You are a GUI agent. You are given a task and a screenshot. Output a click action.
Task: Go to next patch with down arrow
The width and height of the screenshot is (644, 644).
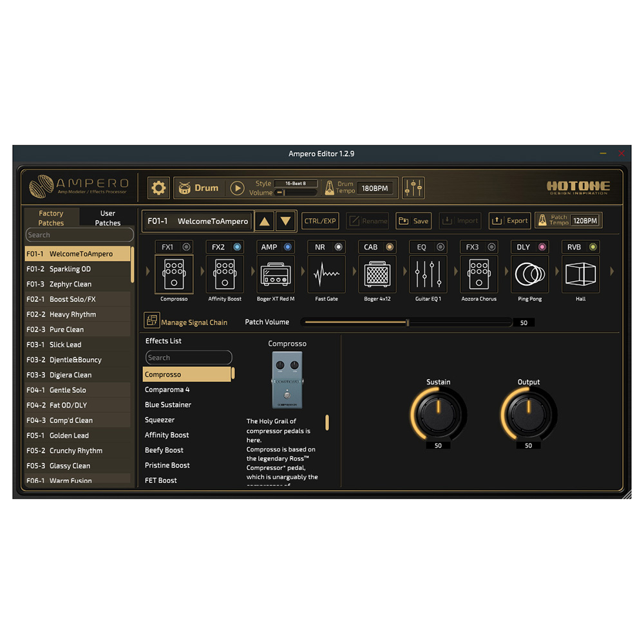pos(286,221)
